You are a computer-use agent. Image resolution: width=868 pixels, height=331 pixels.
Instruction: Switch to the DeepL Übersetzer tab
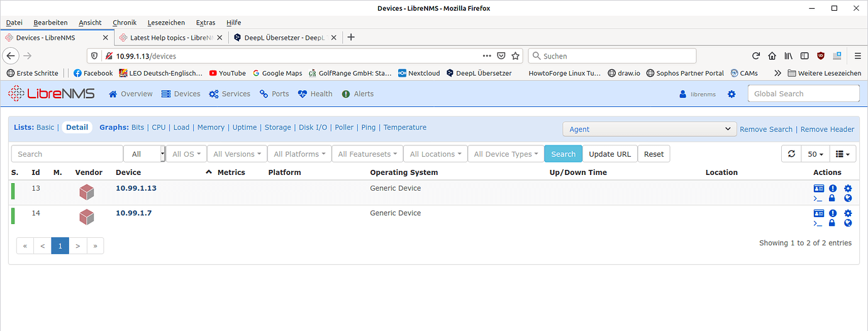285,37
